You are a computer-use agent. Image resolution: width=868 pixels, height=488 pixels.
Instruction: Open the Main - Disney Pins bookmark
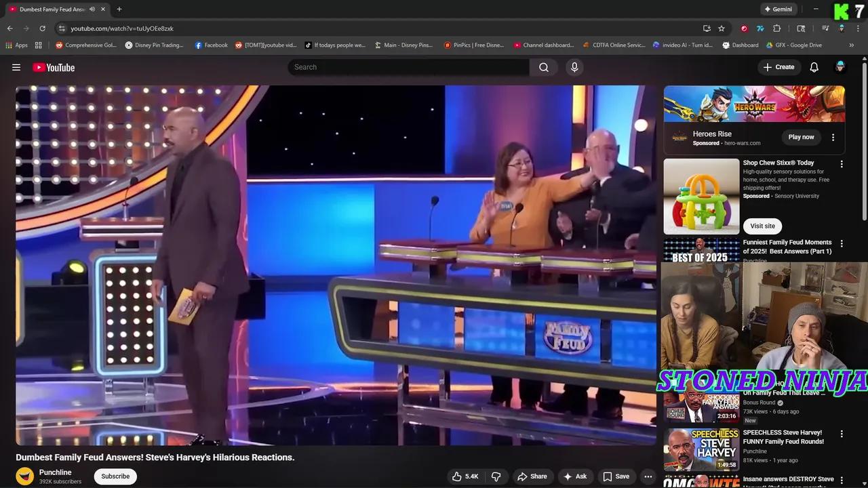403,45
